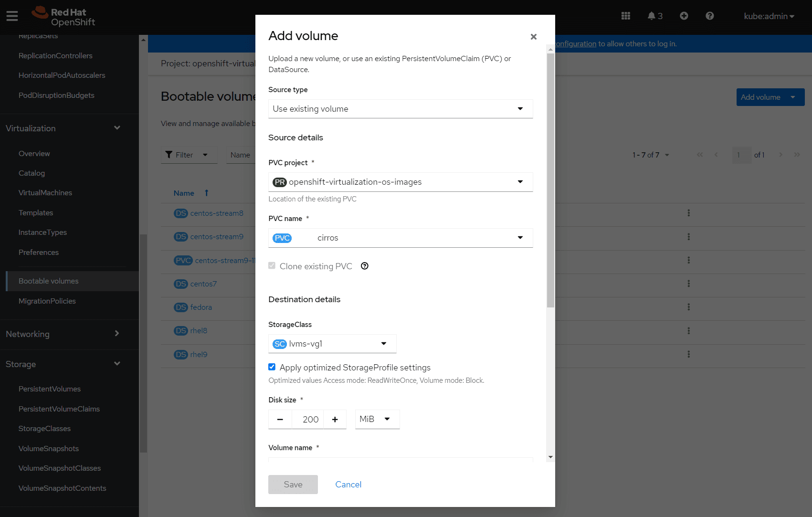Select MigrationPolicies in the sidebar
812x517 pixels.
(47, 301)
